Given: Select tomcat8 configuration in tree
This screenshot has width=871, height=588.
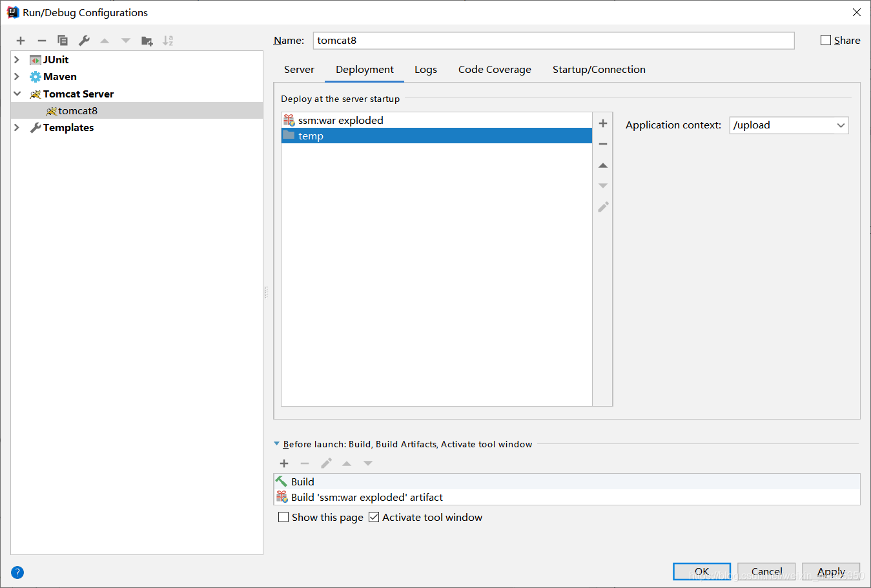Looking at the screenshot, I should click(x=137, y=111).
